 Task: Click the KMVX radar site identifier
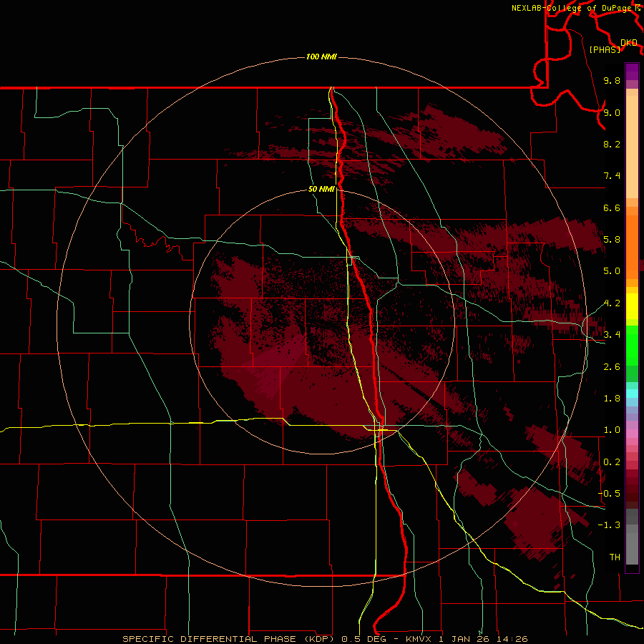(x=419, y=639)
